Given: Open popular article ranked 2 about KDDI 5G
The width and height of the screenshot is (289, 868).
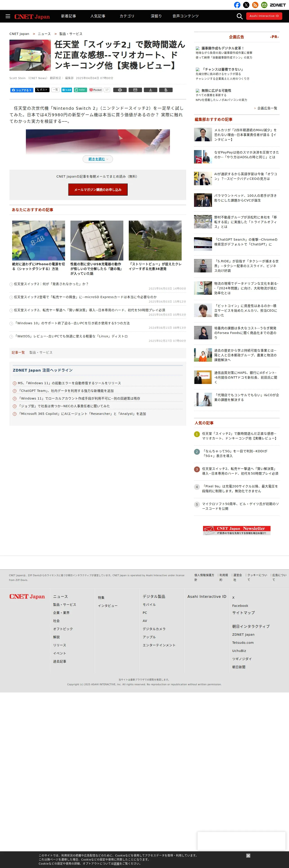Looking at the screenshot, I should click(235, 454).
